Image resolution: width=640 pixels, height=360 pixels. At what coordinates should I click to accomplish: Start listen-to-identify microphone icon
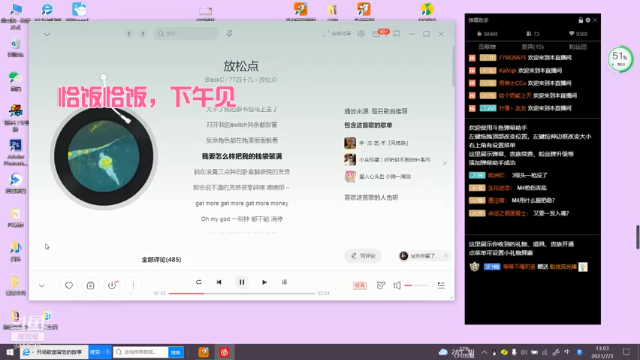(x=229, y=33)
